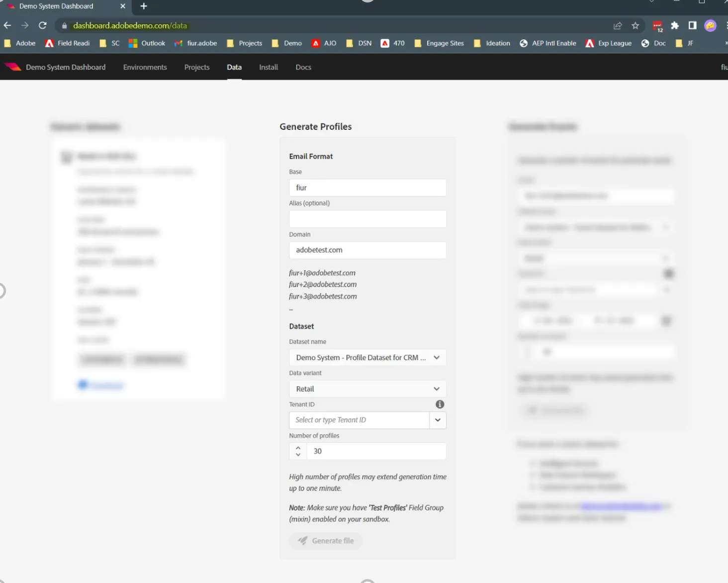Go to the Environments nav tab
Viewport: 728px width, 583px height.
click(145, 67)
